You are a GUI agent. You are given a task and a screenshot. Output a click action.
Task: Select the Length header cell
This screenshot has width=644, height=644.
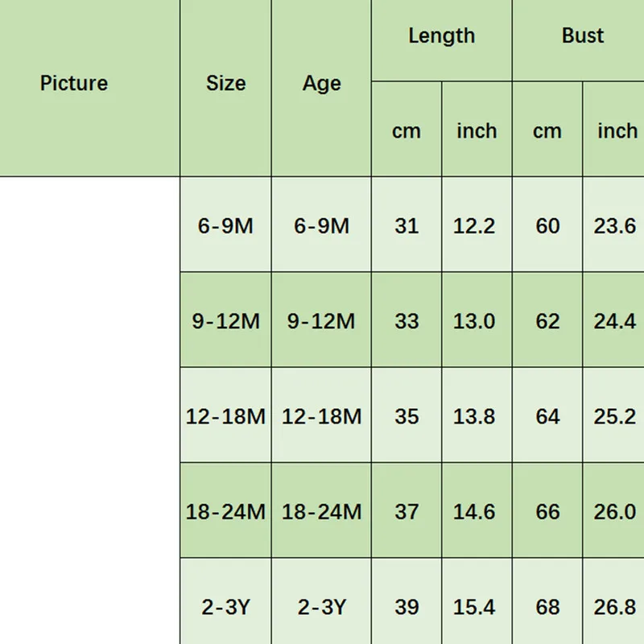tap(441, 36)
